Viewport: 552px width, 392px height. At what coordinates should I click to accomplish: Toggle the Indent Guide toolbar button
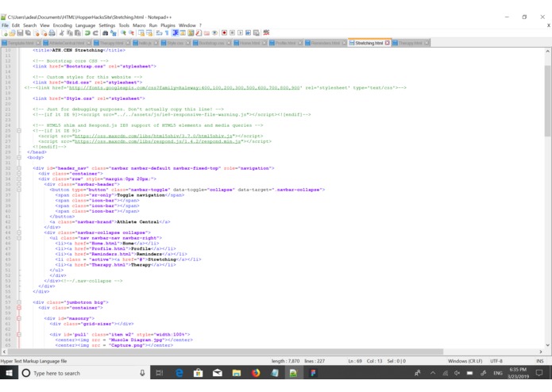click(175, 33)
